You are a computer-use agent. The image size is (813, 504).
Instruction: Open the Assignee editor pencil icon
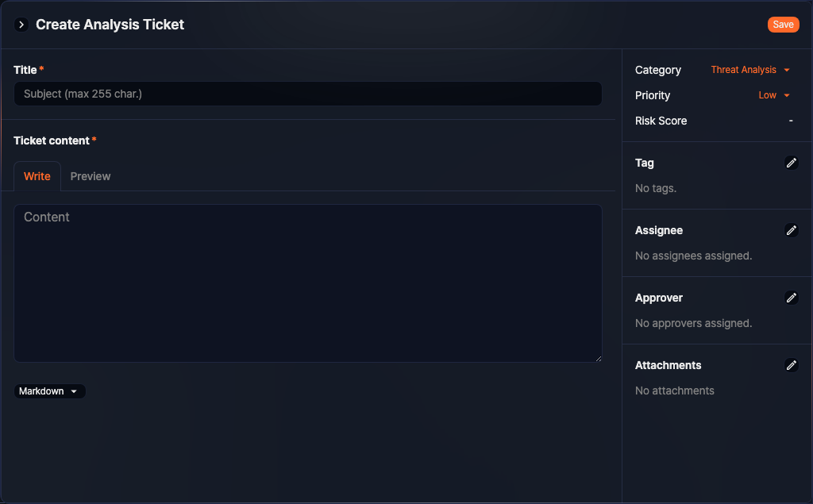click(x=792, y=230)
